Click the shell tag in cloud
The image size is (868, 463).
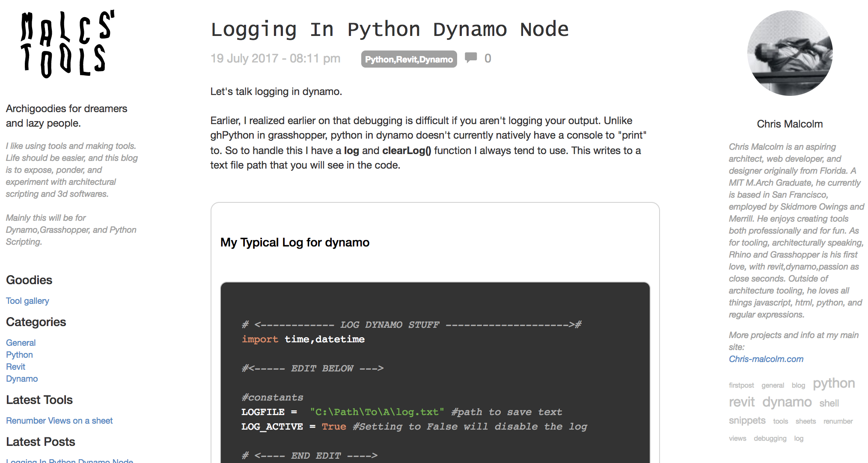(x=829, y=404)
